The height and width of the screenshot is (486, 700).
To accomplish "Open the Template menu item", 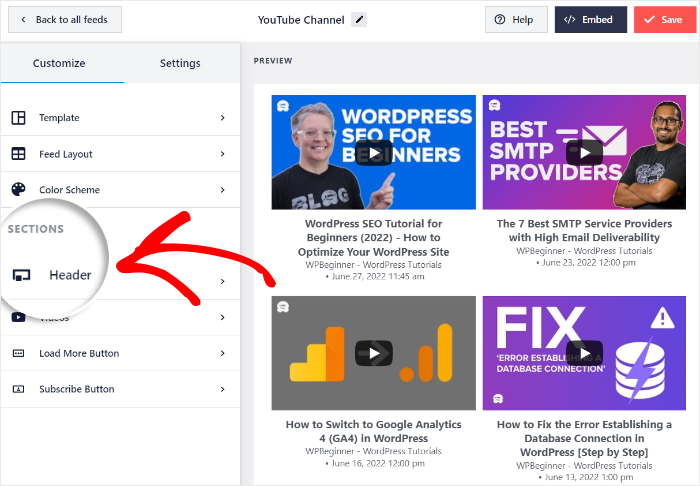I will pyautogui.click(x=120, y=118).
